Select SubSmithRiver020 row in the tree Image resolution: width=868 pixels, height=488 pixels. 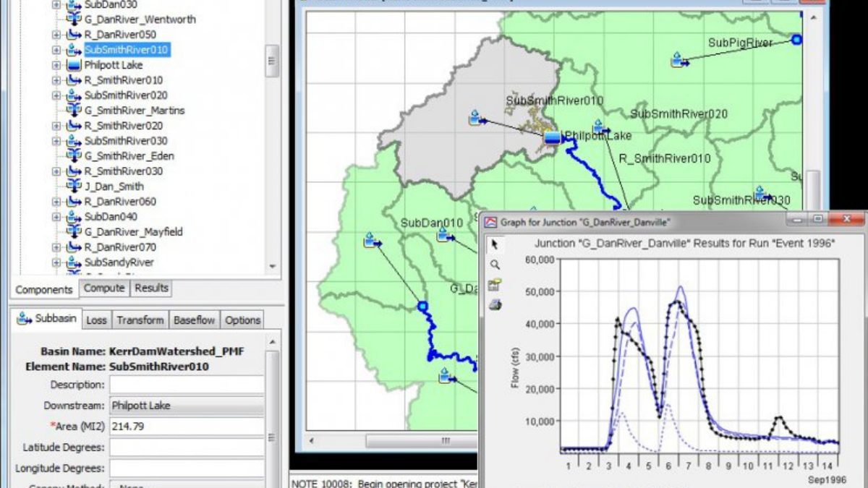click(126, 95)
